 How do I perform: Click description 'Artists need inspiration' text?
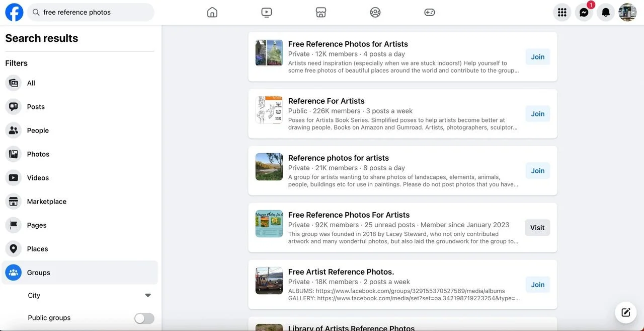click(x=404, y=67)
